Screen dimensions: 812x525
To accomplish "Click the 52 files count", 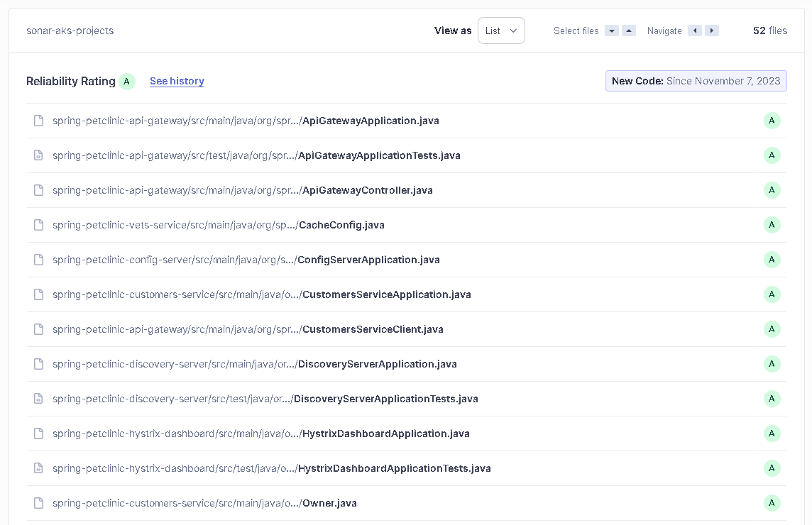I will click(x=770, y=31).
